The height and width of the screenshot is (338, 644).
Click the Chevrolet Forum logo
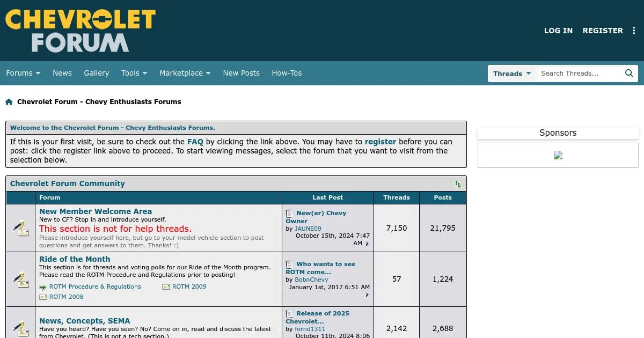[x=80, y=31]
